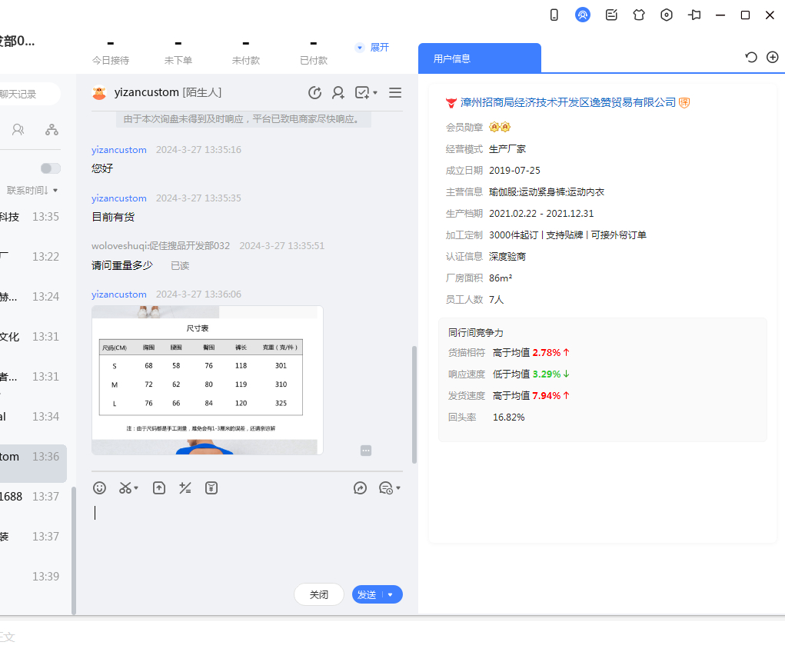Open the size chart image in chat
Image resolution: width=785 pixels, height=672 pixels.
[207, 380]
